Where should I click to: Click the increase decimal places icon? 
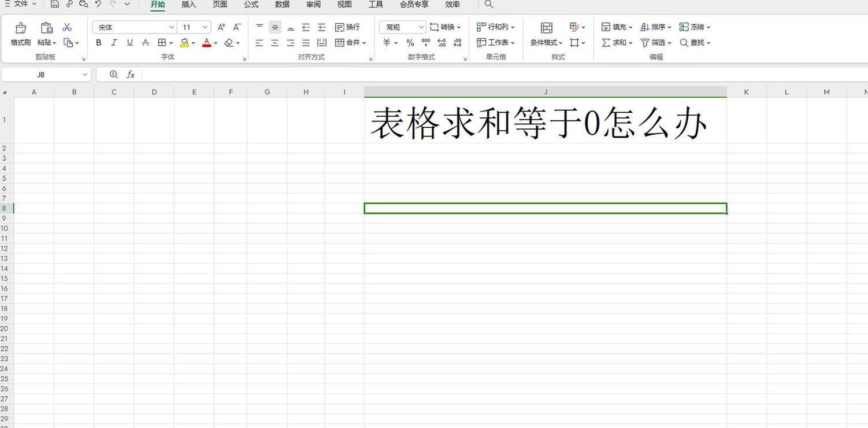(x=442, y=43)
